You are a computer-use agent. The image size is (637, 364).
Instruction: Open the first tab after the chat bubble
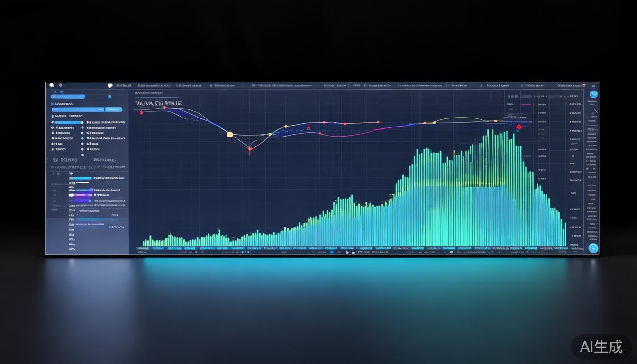click(124, 86)
